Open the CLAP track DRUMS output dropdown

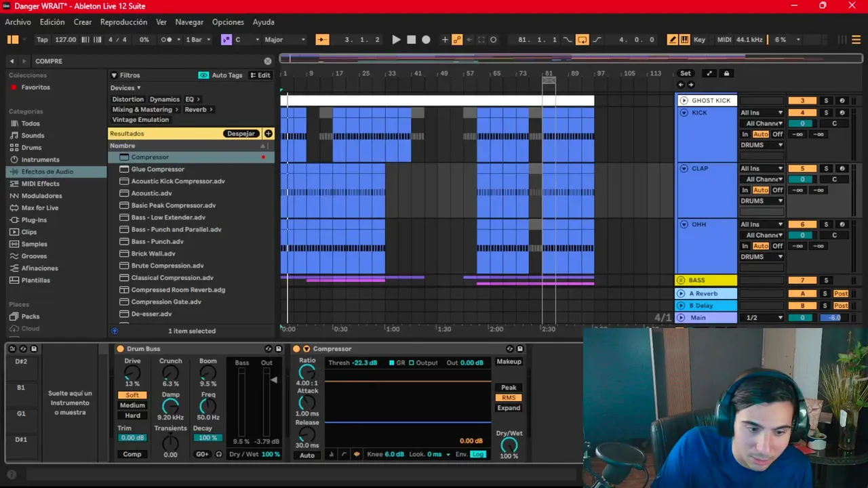[762, 201]
